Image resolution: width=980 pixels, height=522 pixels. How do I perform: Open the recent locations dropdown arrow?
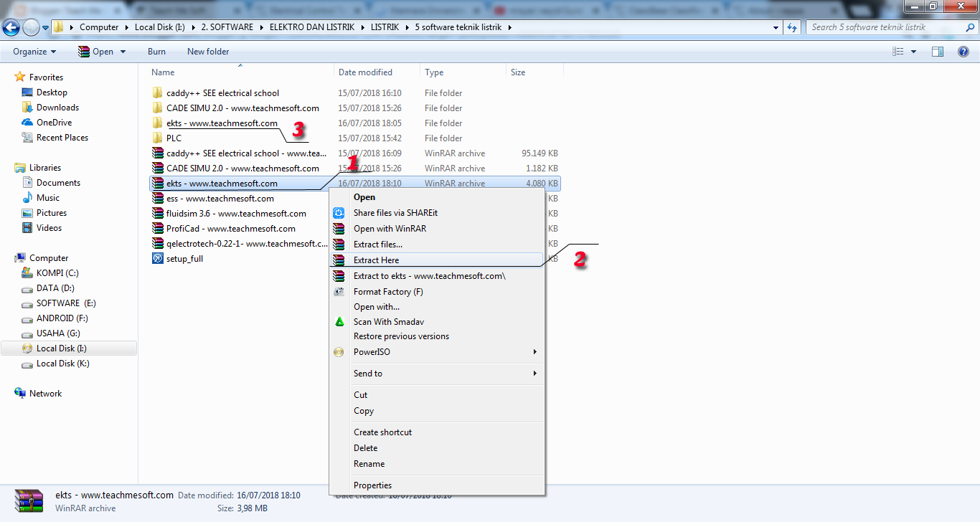pos(45,28)
